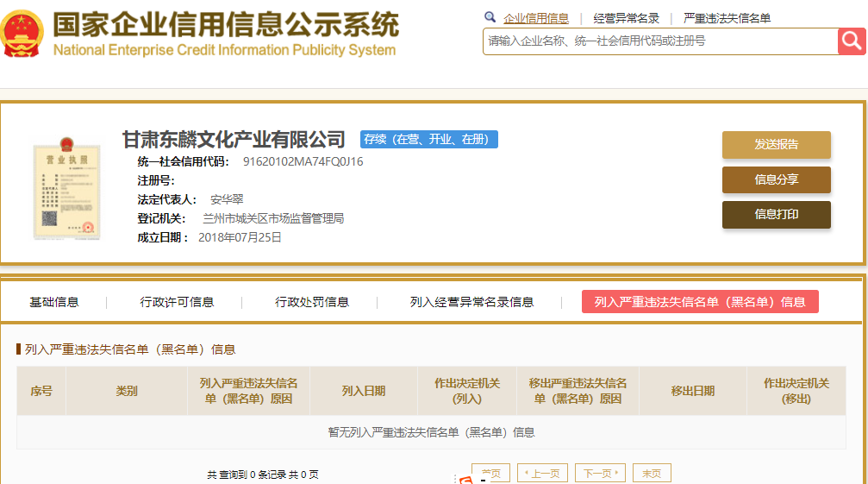Screen dimensions: 868x484
Task: Switch to 列入经营异常名录信息 tab
Action: pos(471,302)
